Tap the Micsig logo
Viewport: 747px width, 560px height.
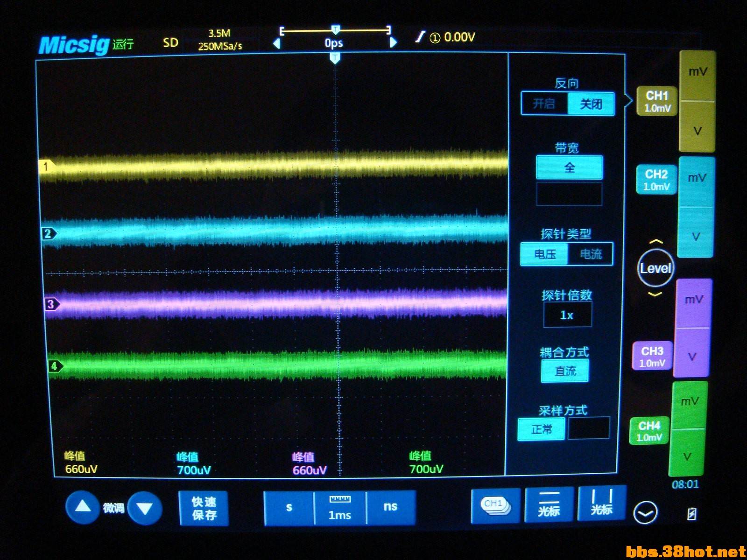point(74,45)
